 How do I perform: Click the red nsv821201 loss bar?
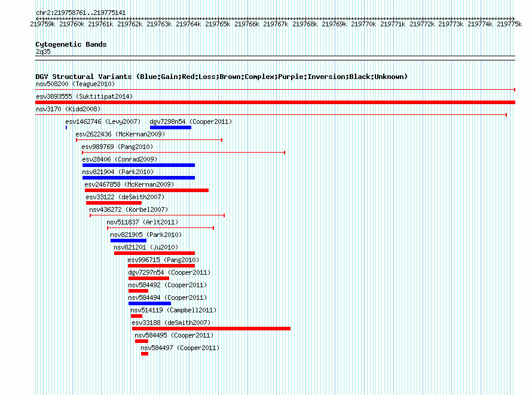pos(154,253)
